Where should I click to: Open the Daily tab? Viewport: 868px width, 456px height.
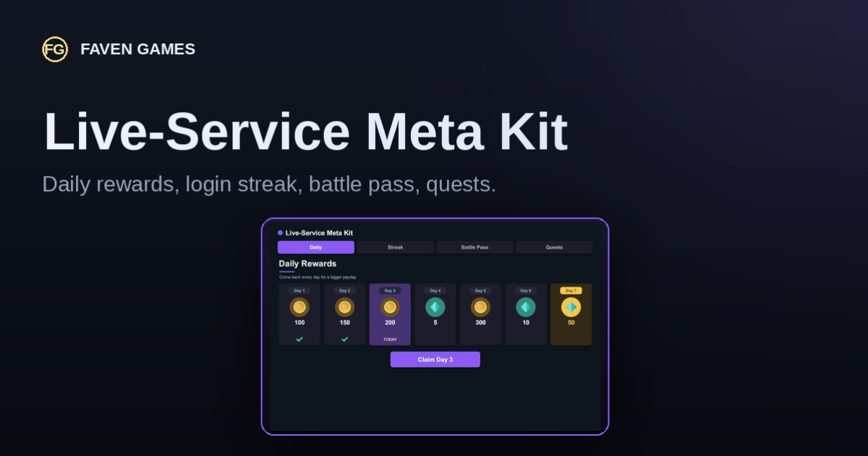[x=316, y=248]
